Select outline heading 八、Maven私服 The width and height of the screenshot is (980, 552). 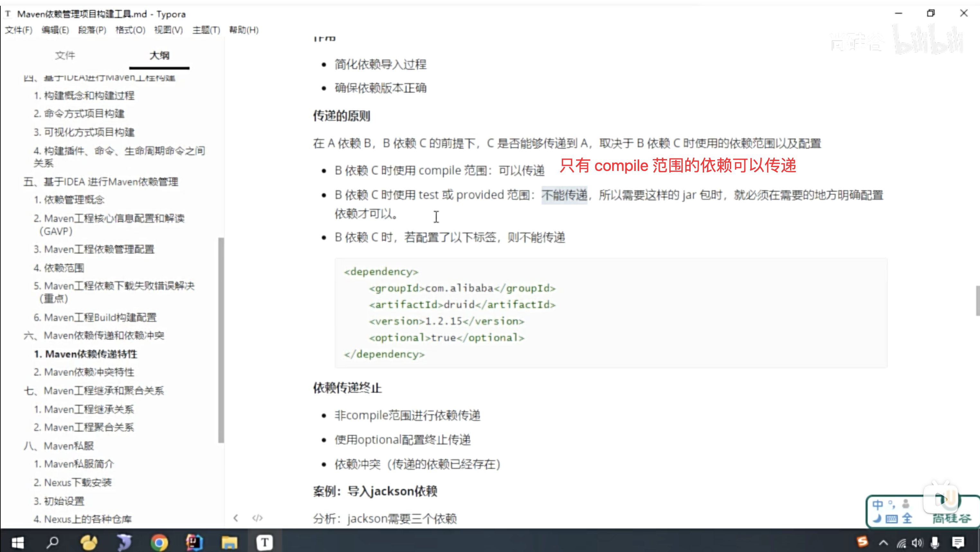(59, 446)
